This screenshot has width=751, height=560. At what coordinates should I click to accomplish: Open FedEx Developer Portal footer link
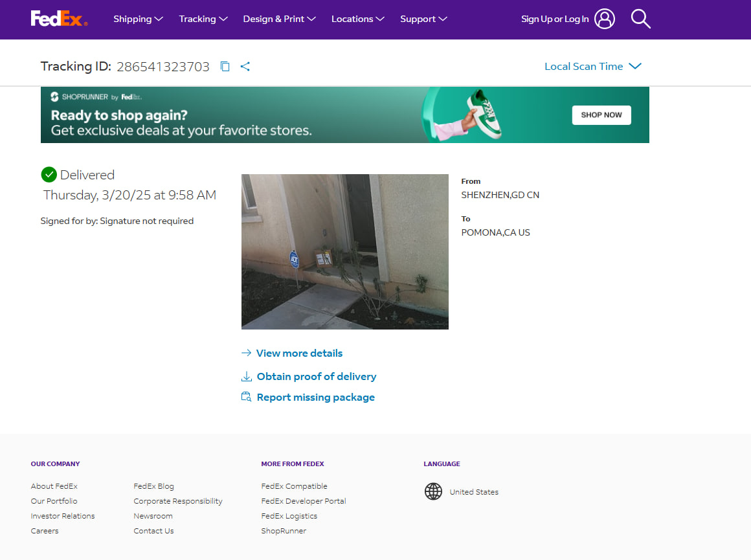point(303,501)
